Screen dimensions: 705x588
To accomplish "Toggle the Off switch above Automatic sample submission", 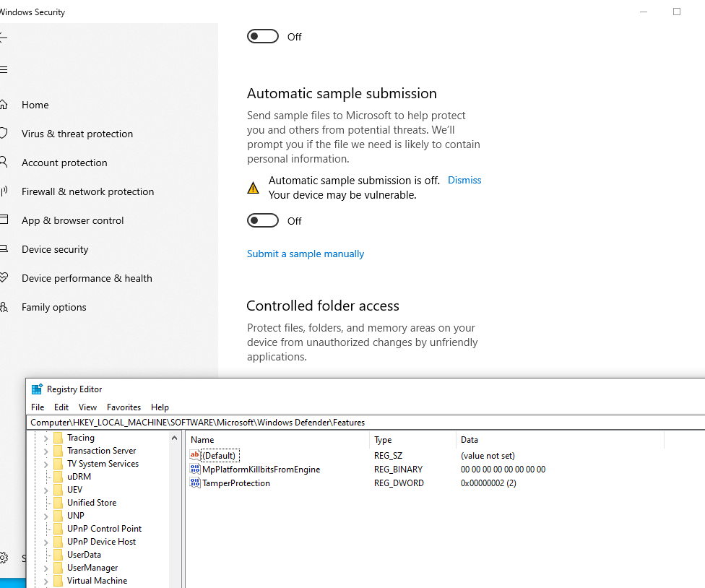I will [x=263, y=36].
